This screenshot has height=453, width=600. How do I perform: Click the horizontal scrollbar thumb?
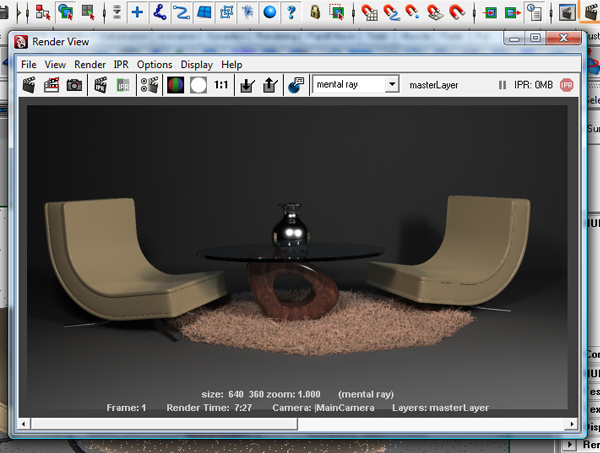165,424
